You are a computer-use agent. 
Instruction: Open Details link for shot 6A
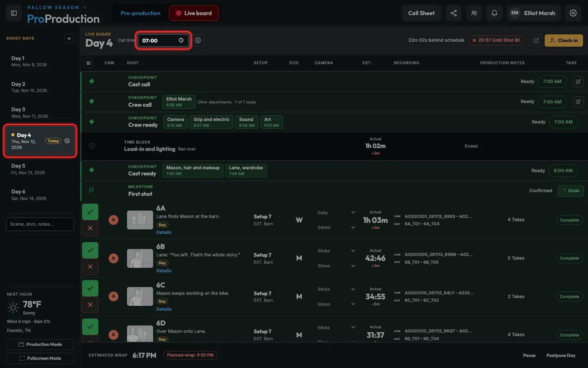[164, 232]
